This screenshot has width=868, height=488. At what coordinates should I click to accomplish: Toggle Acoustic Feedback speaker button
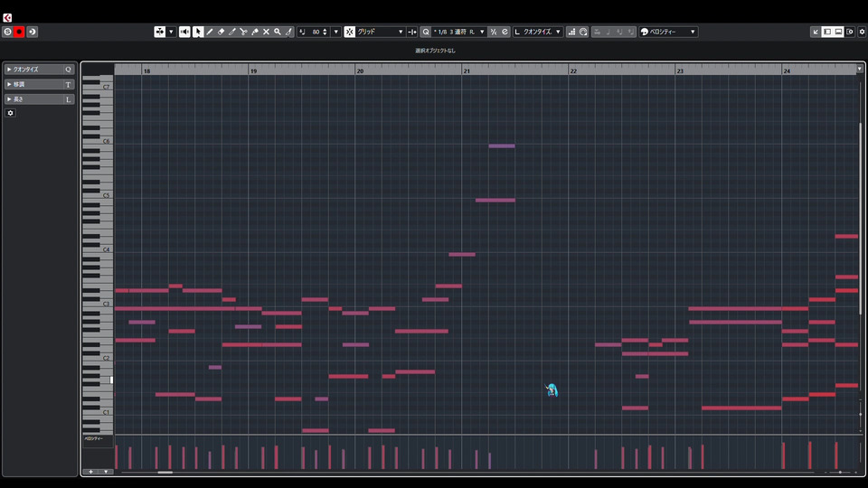tap(184, 33)
